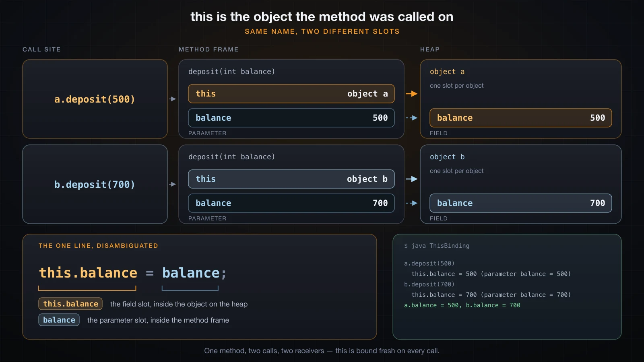Image resolution: width=644 pixels, height=362 pixels.
Task: Click the 'CALL SITE' column label
Action: (41, 49)
